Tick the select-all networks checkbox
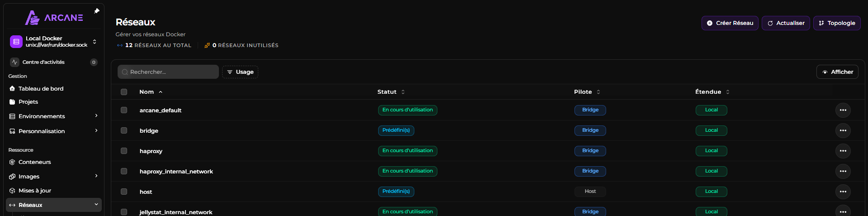This screenshot has height=216, width=868. point(124,92)
